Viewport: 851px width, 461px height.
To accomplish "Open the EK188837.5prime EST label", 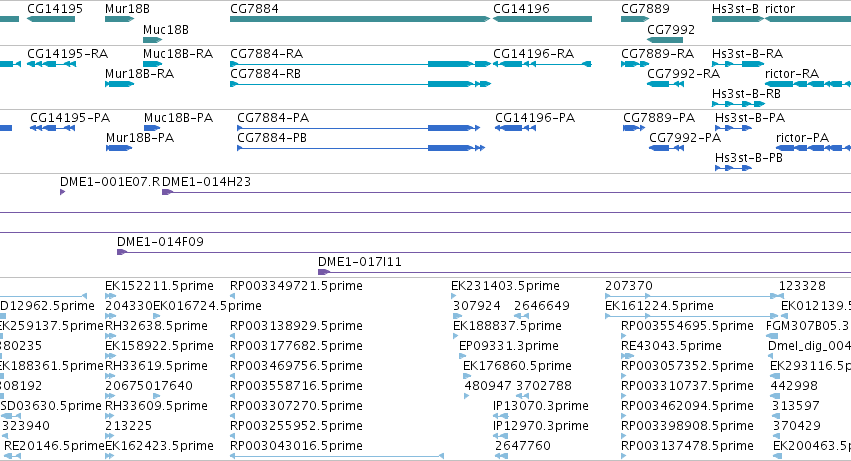I will (507, 326).
